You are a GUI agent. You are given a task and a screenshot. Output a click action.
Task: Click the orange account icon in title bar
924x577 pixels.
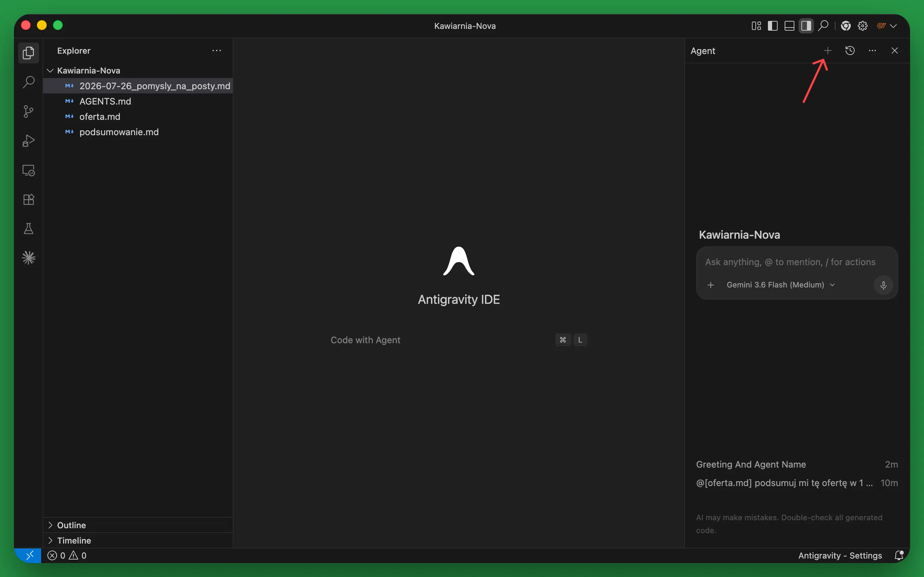coord(881,26)
